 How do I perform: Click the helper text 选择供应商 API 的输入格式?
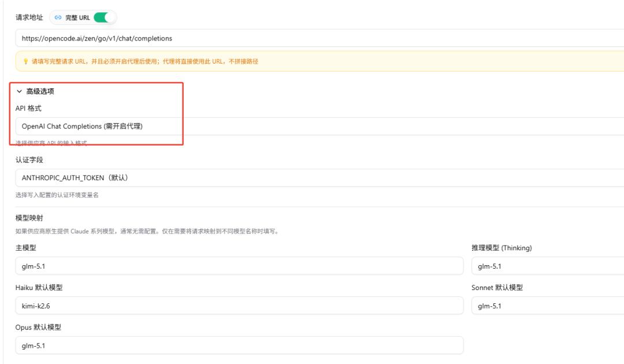click(x=51, y=143)
